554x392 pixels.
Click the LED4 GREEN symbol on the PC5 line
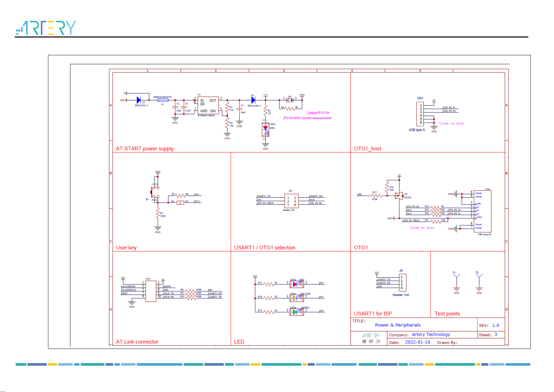(x=297, y=312)
